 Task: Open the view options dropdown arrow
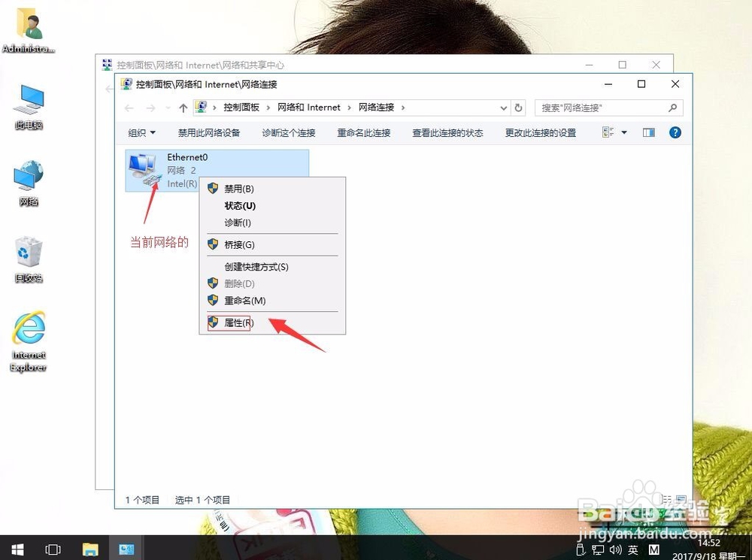coord(624,132)
